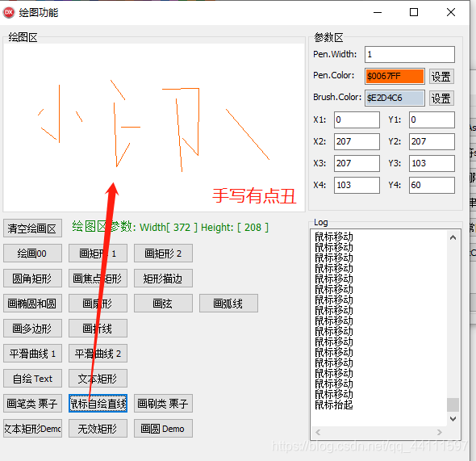Click the Log horizontal scroll left arrow
The height and width of the screenshot is (461, 476).
pyautogui.click(x=318, y=432)
